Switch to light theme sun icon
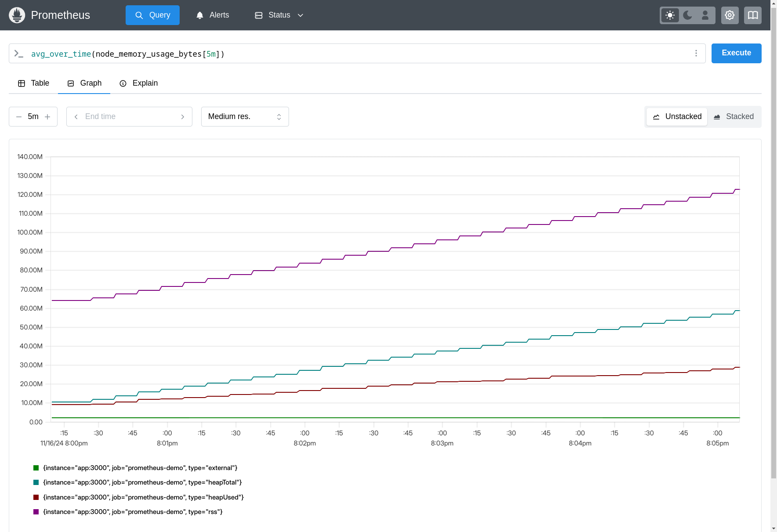This screenshot has height=532, width=777. pyautogui.click(x=670, y=15)
